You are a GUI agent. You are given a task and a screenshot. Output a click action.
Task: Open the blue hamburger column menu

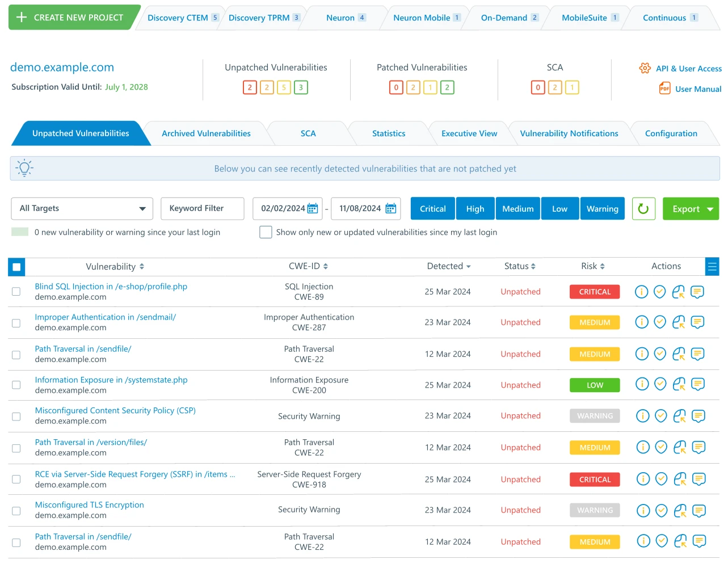(x=712, y=266)
